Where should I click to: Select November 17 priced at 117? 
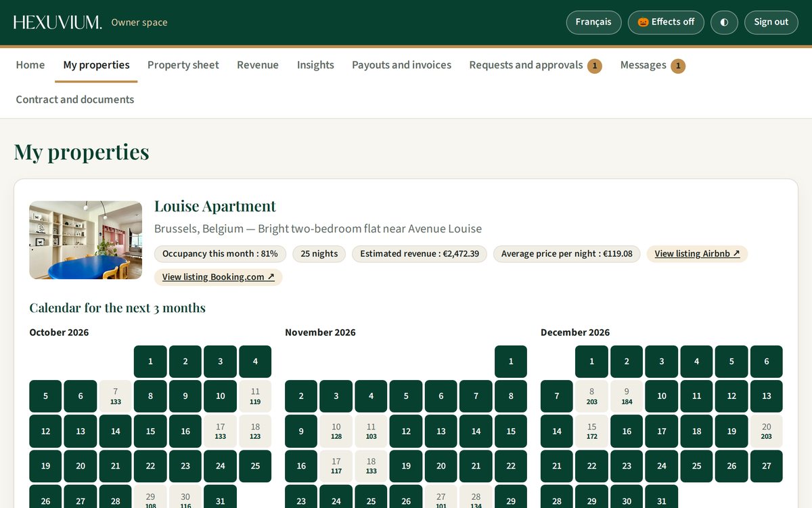coord(336,466)
